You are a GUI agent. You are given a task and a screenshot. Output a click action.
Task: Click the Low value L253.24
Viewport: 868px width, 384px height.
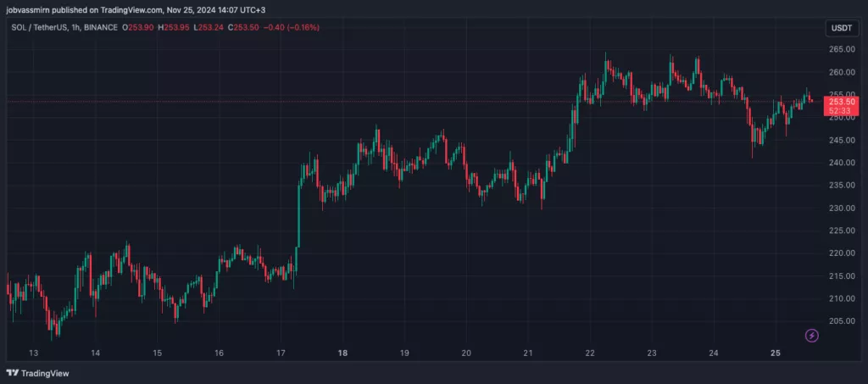coord(210,27)
